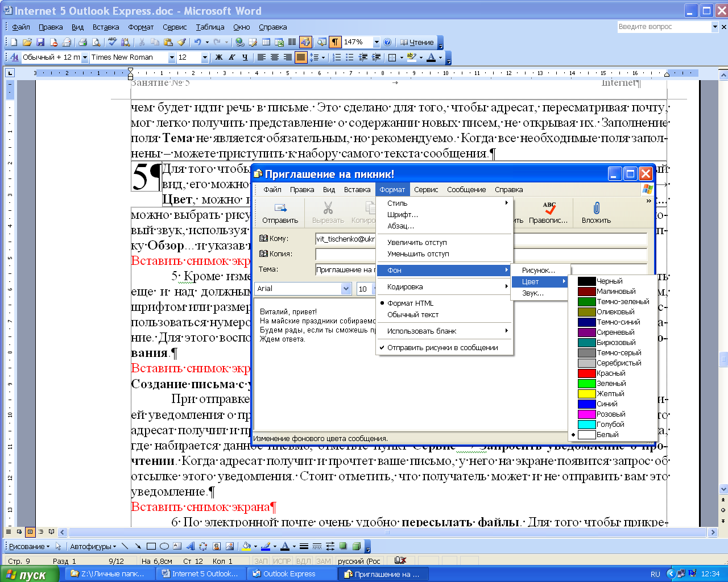Open the style dropdown 'Обычный + 12 пт'
Screen dimensions: 728x582
tap(85, 57)
